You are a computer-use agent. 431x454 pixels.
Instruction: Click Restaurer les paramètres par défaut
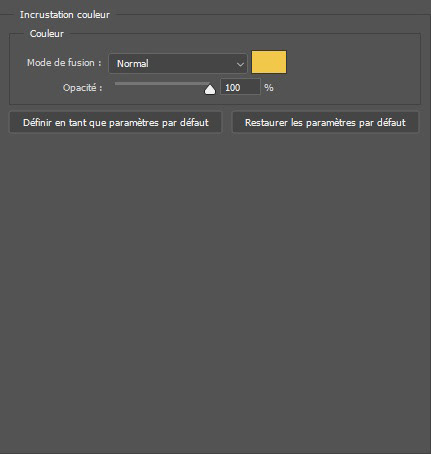[325, 122]
